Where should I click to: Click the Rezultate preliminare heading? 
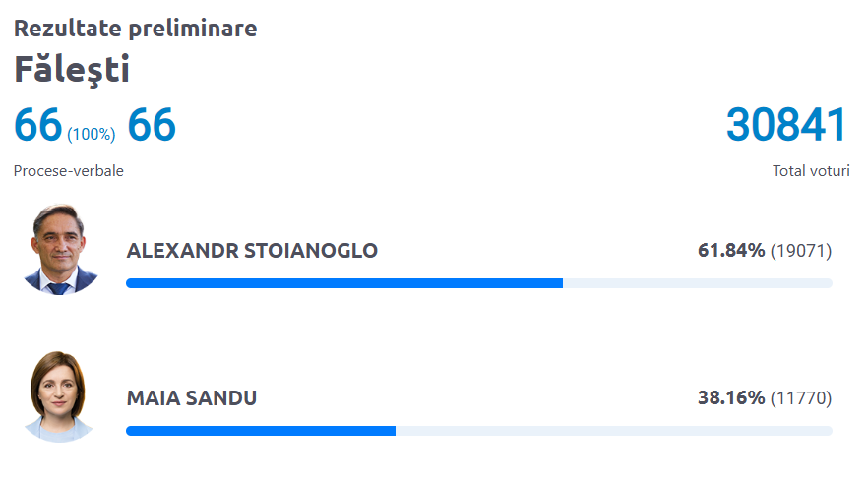[x=135, y=28]
